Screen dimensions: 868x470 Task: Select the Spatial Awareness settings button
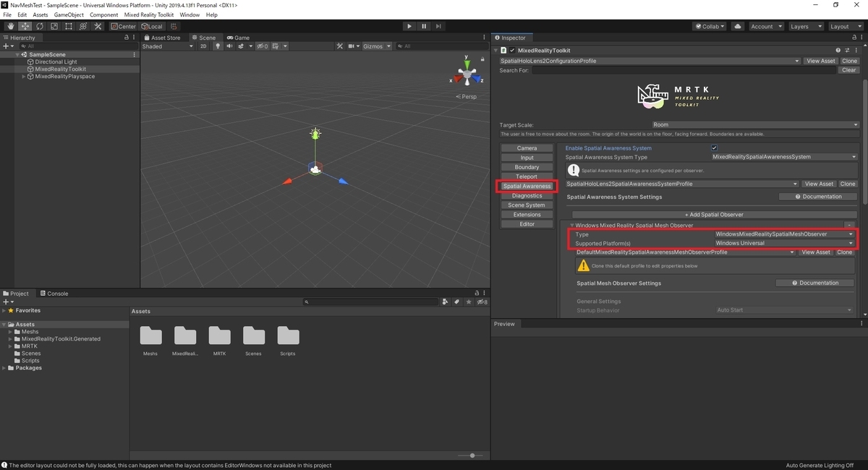pyautogui.click(x=527, y=186)
